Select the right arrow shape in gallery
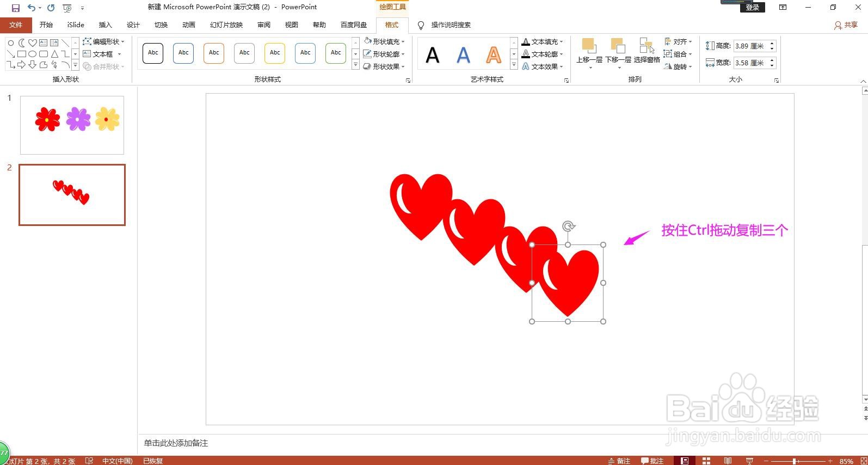 [x=22, y=65]
